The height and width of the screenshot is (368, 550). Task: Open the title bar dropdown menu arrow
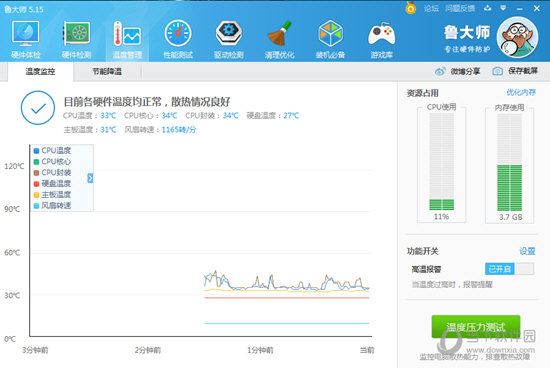(x=503, y=8)
